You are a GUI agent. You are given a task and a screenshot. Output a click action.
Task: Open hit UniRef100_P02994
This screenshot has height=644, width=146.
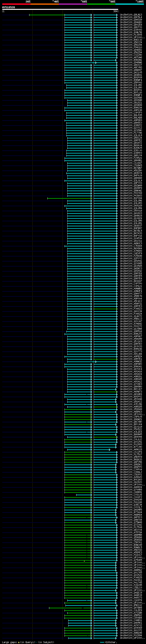tap(131, 636)
